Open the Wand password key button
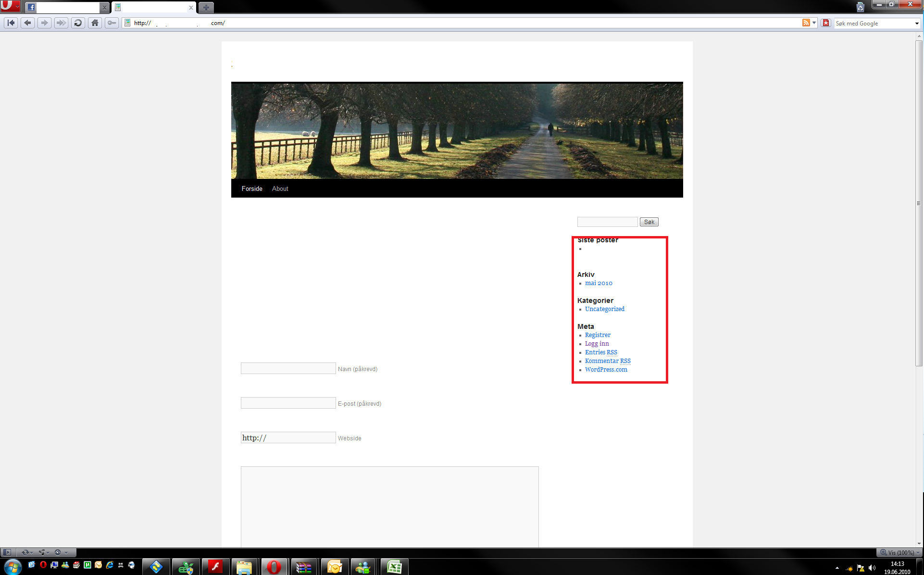The height and width of the screenshot is (575, 924). point(112,23)
